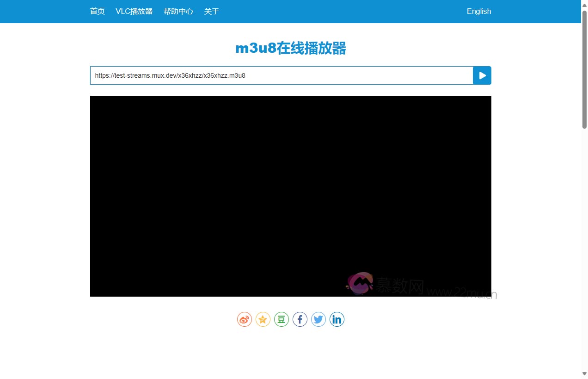Click the blue play stream button
This screenshot has height=379, width=588.
click(x=482, y=75)
